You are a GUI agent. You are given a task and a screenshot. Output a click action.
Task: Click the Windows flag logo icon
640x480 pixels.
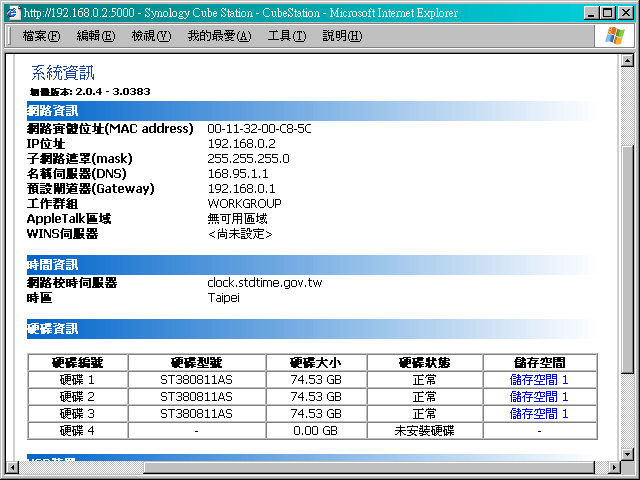click(x=615, y=36)
